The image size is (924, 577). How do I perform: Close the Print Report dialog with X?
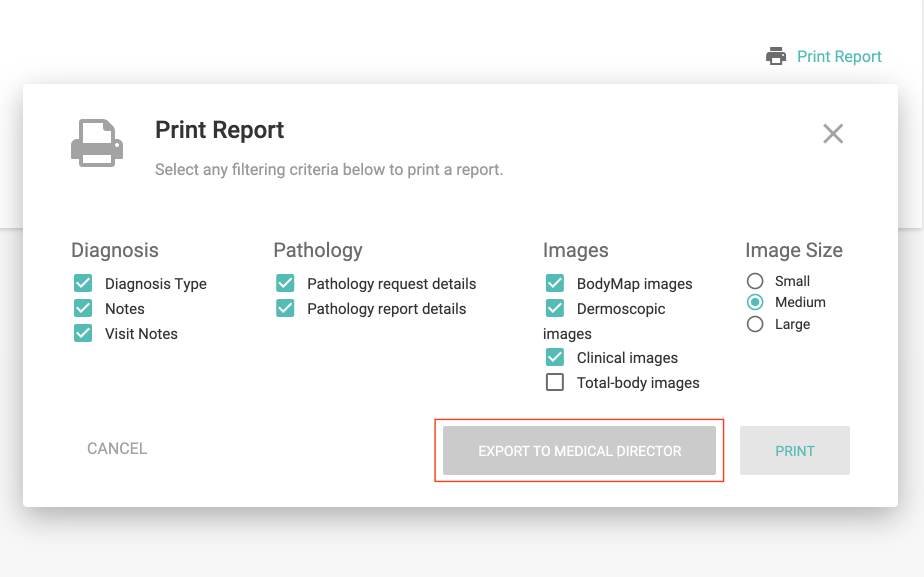click(833, 133)
